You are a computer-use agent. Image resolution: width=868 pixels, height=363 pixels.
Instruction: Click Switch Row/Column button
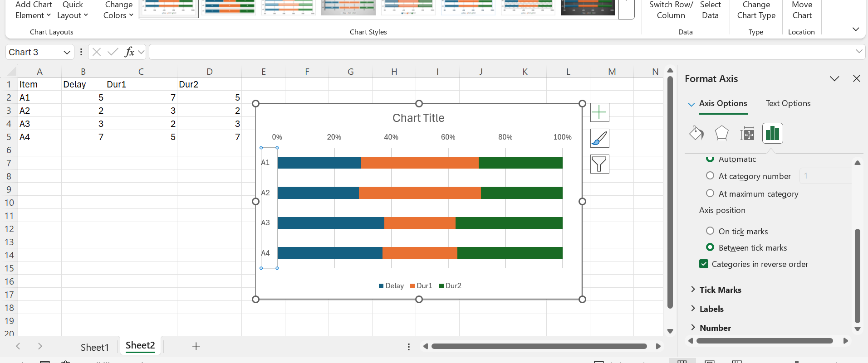click(x=671, y=10)
